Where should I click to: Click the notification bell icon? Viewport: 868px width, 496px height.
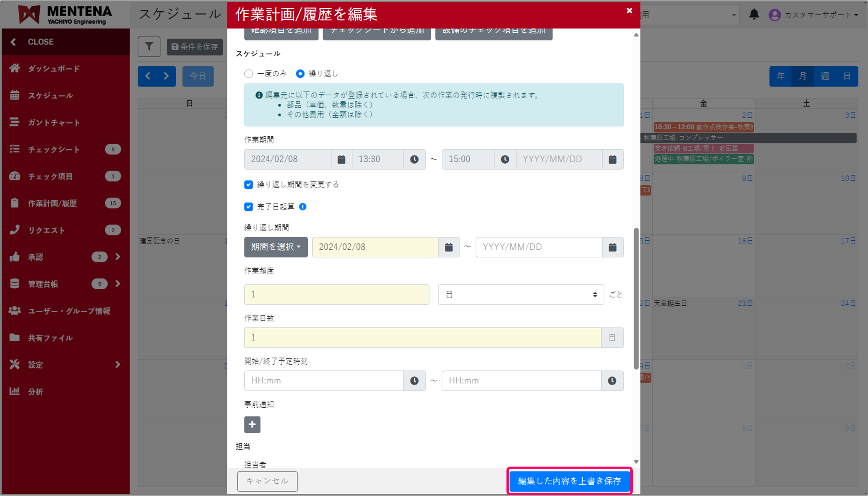pyautogui.click(x=754, y=15)
